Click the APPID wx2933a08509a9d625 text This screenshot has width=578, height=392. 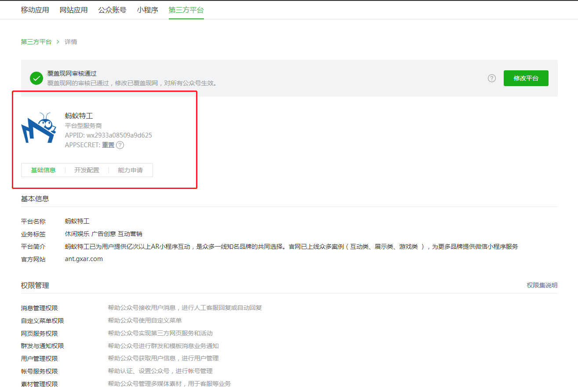[x=109, y=135]
